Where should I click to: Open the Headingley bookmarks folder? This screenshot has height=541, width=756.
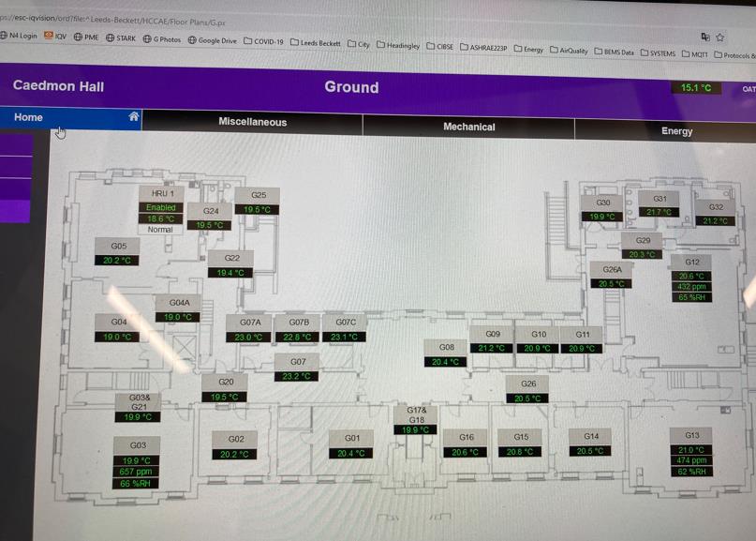[x=398, y=45]
